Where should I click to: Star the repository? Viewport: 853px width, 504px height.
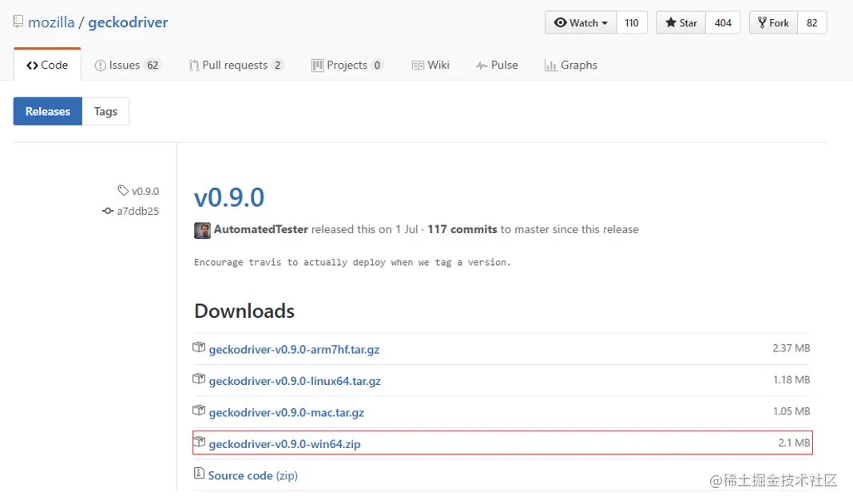coord(681,23)
